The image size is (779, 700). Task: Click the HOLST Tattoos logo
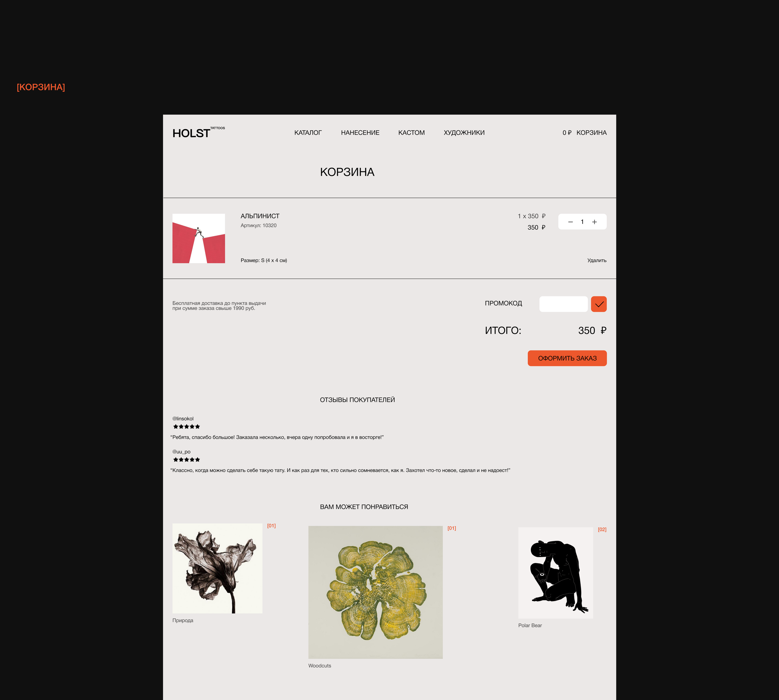pyautogui.click(x=198, y=132)
